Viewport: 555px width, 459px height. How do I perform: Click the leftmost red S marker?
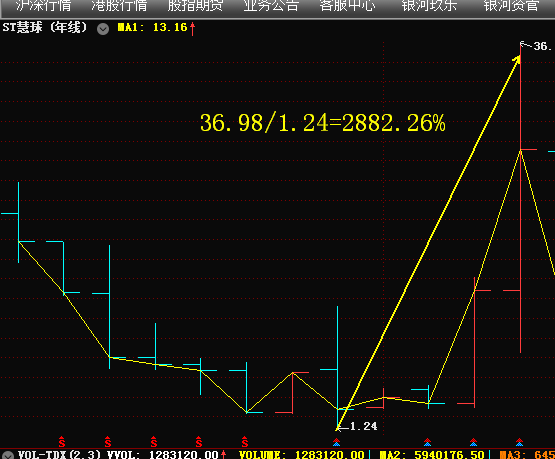[62, 442]
